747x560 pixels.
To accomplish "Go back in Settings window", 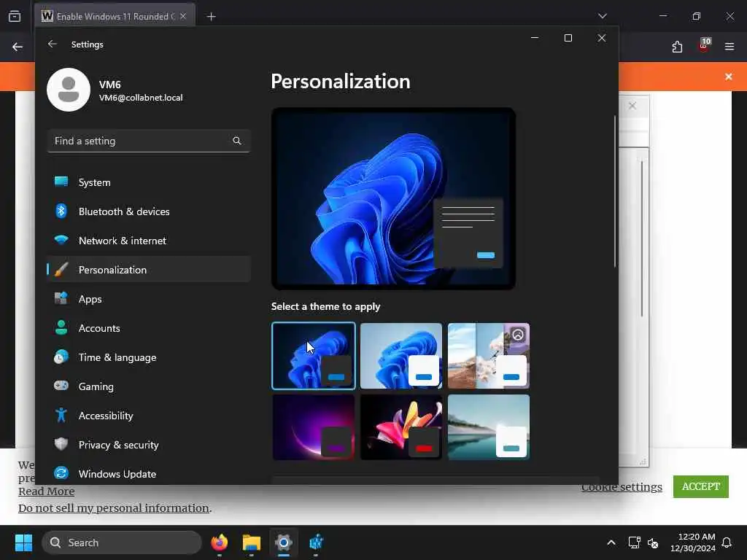I will 53,44.
